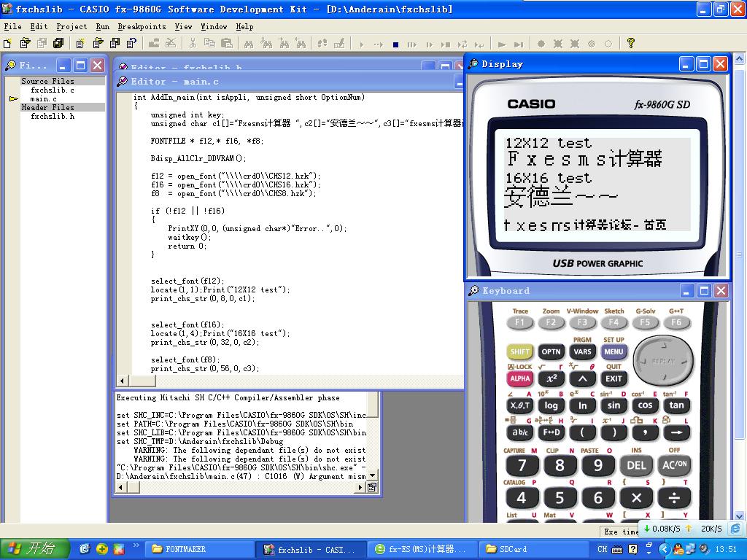
Task: Click the output pane scroll right arrow
Action: pyautogui.click(x=360, y=487)
